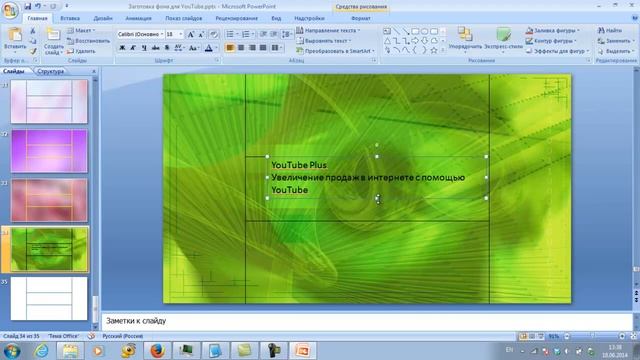This screenshot has height=360, width=640.
Task: Toggle bold formatting (Ж)
Action: 122,48
